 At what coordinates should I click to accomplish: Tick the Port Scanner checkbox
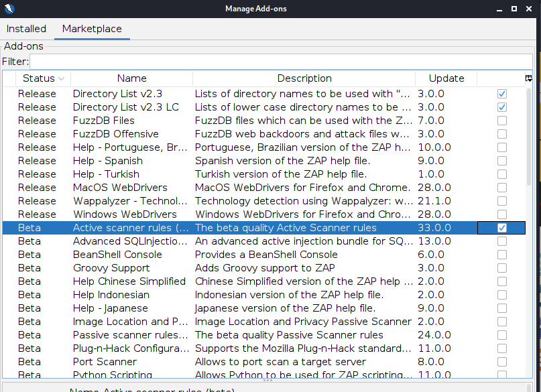click(502, 362)
